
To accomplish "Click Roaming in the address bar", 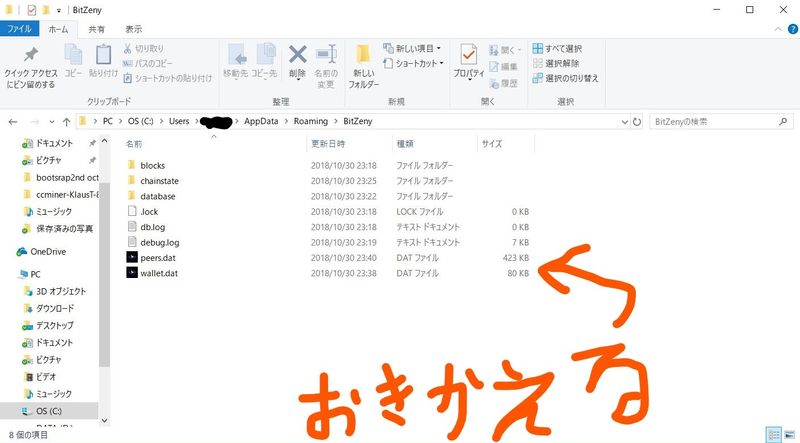I will pos(311,121).
